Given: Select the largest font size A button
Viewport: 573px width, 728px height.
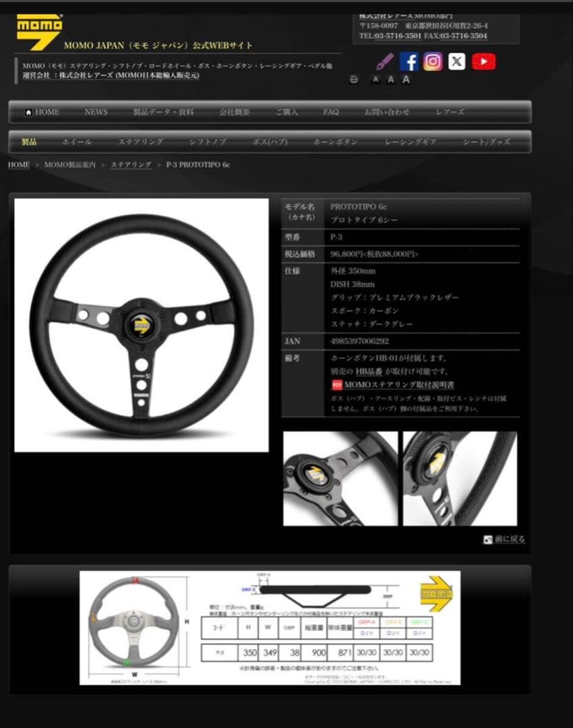Looking at the screenshot, I should tap(405, 79).
